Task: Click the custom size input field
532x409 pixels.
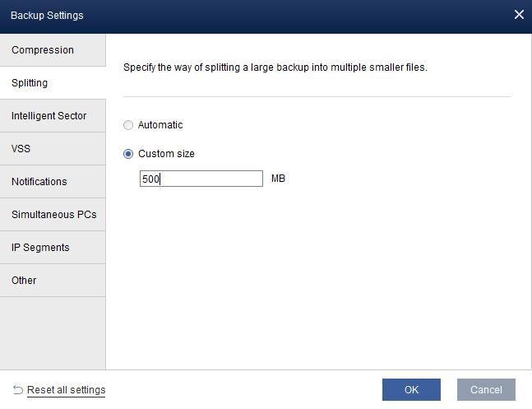Action: (201, 179)
